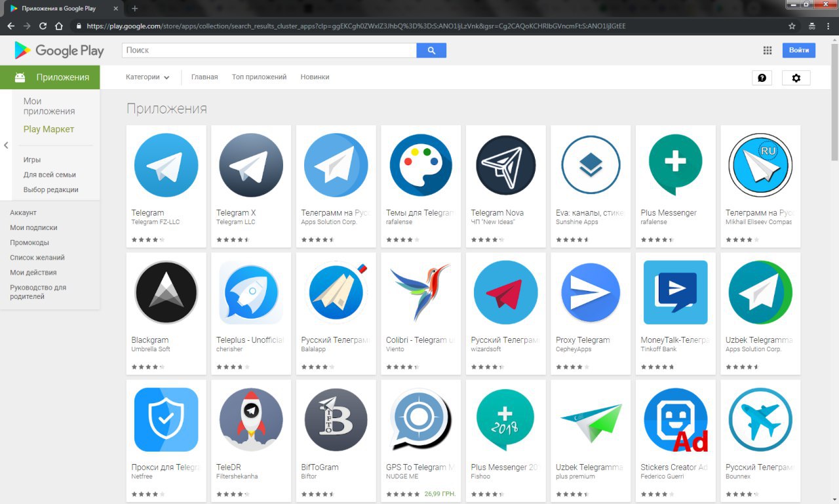The width and height of the screenshot is (839, 504).
Task: Click the Mikhail Eliseev Compas developer name
Action: coord(758,222)
